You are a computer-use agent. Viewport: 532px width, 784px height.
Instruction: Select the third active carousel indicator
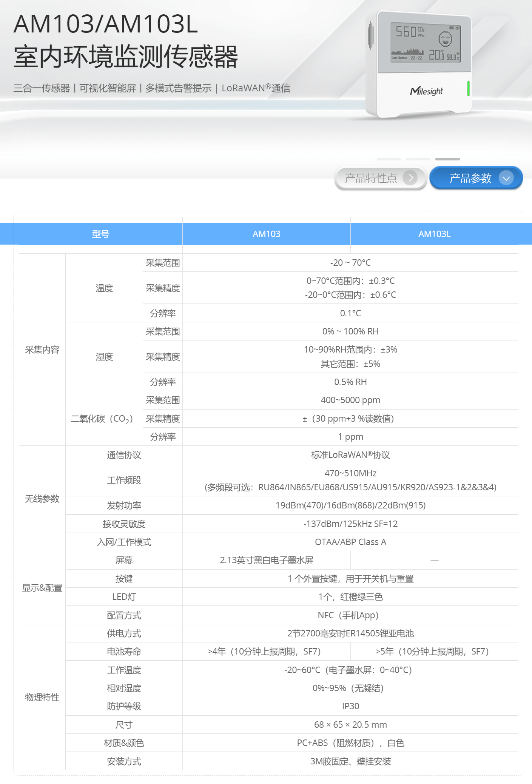[x=447, y=159]
